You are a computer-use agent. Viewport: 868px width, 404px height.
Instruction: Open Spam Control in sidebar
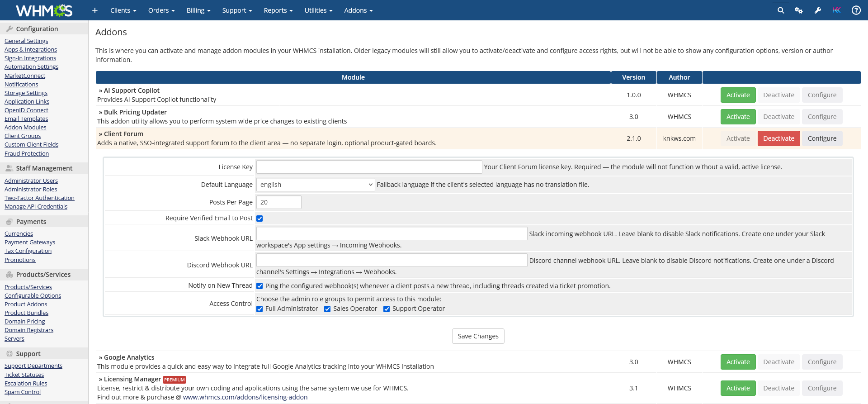pos(23,392)
